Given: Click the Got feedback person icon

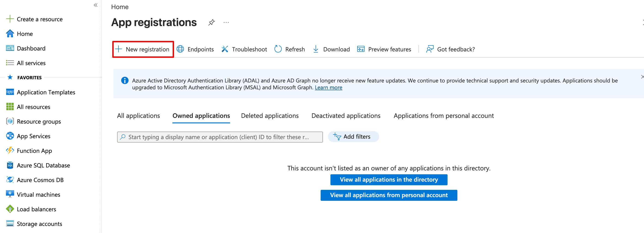Looking at the screenshot, I should pos(430,49).
